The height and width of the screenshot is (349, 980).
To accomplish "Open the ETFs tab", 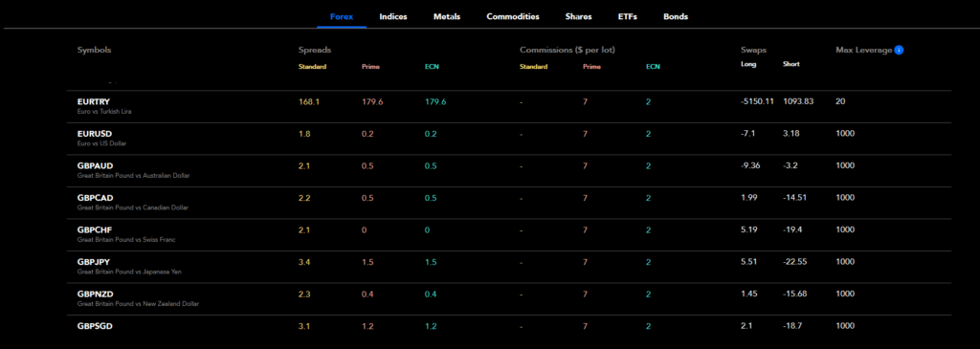I will (628, 17).
